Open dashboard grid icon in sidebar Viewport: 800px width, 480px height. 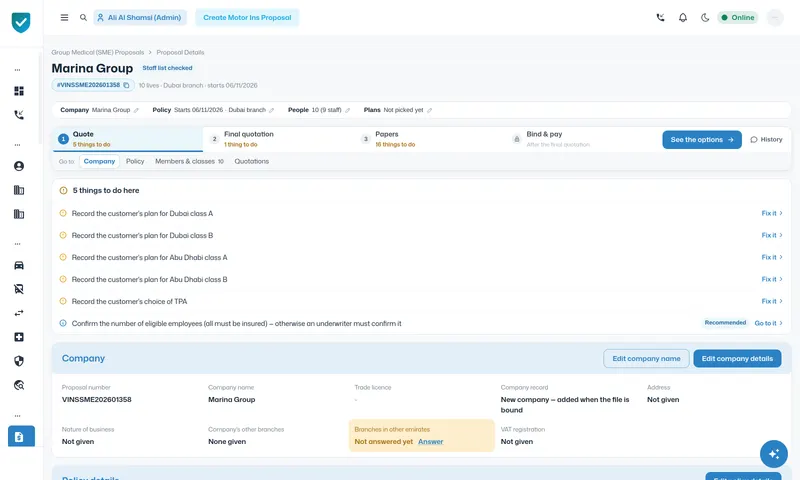pos(19,91)
